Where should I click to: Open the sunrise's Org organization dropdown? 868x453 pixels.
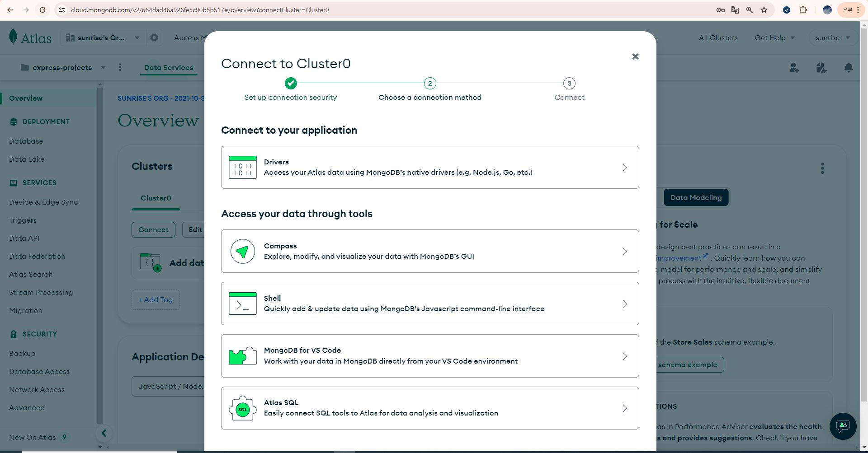pyautogui.click(x=103, y=37)
